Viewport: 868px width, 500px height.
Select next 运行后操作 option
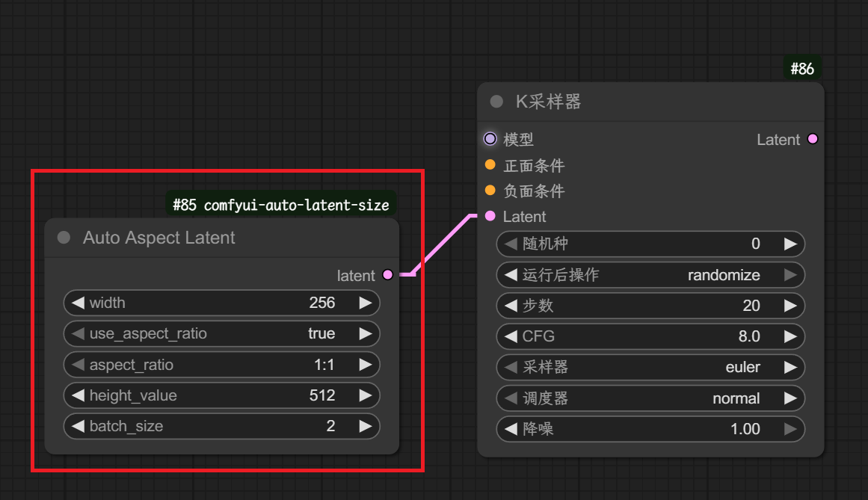pos(790,275)
